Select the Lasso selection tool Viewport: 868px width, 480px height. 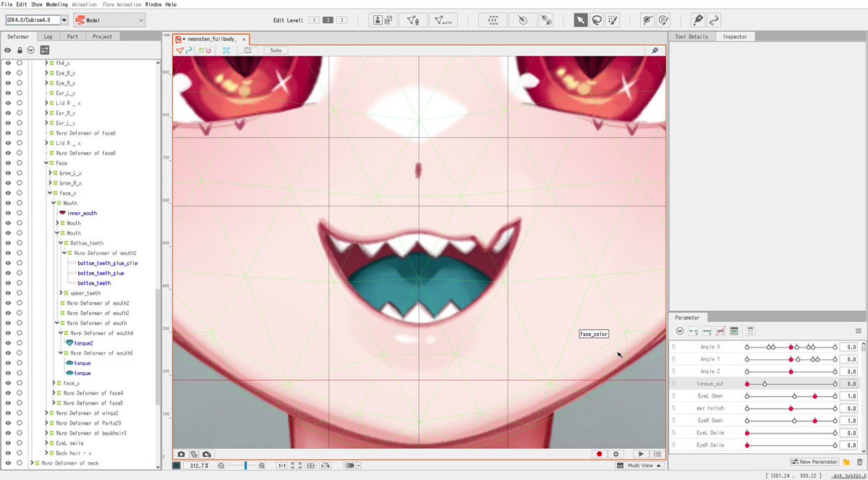click(597, 20)
